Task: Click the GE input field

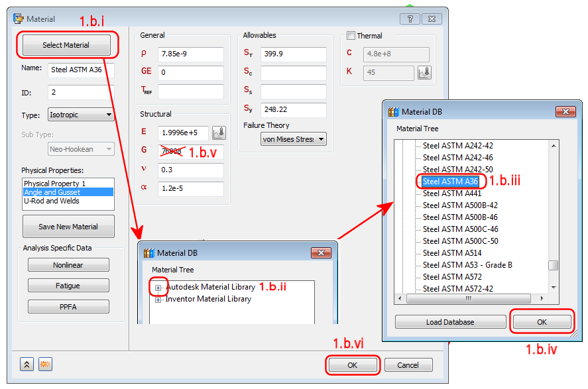Action: click(191, 72)
